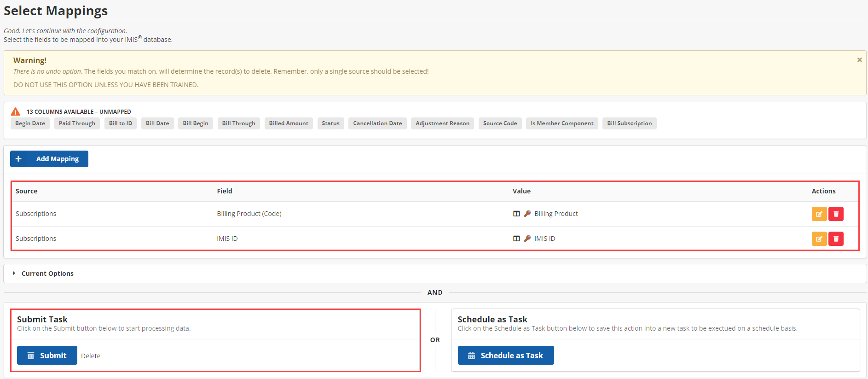868x379 pixels.
Task: Click Schedule as Task button
Action: [506, 356]
